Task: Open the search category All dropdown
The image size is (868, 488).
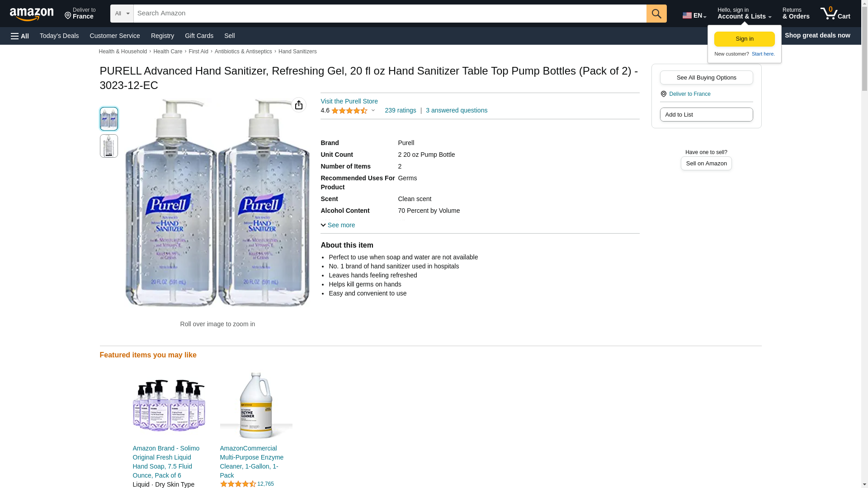Action: (122, 14)
